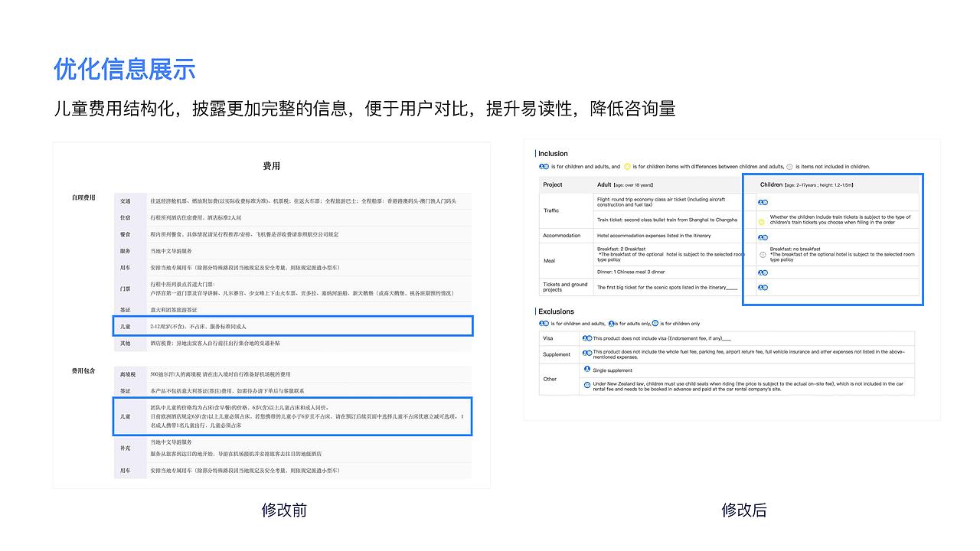
Task: Click the children-and-adults icon in the Dinner row
Action: 763,272
